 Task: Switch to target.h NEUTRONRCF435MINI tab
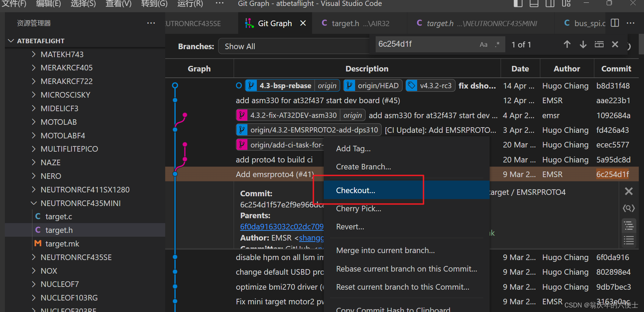[x=481, y=23]
